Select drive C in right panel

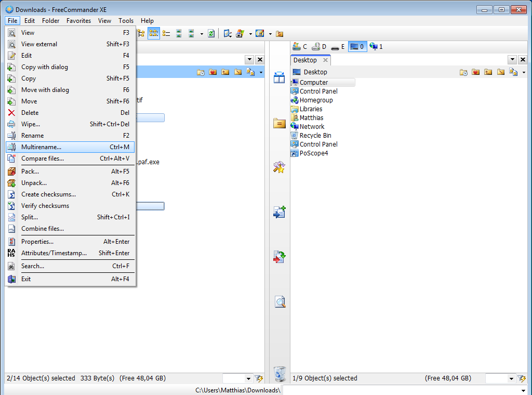pos(300,46)
